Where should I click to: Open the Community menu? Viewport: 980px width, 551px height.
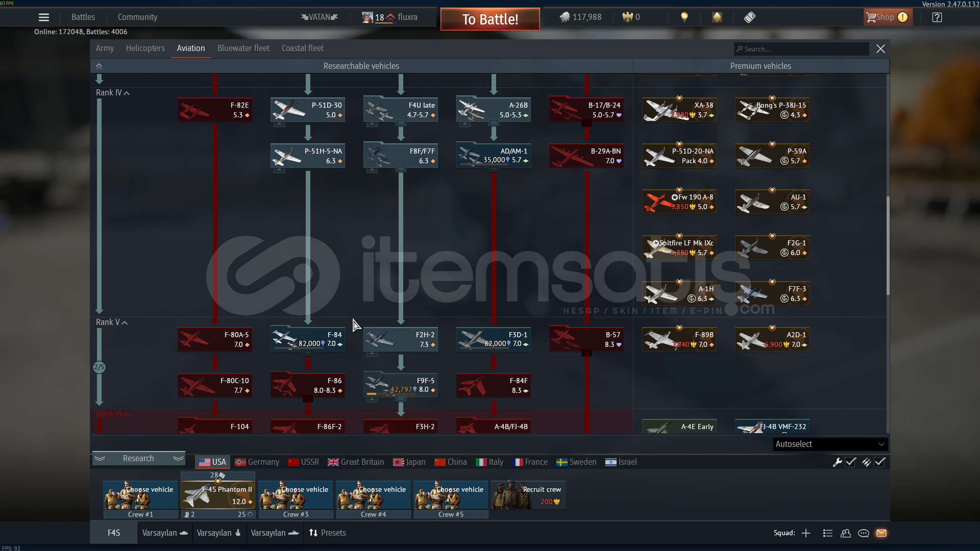pos(137,17)
